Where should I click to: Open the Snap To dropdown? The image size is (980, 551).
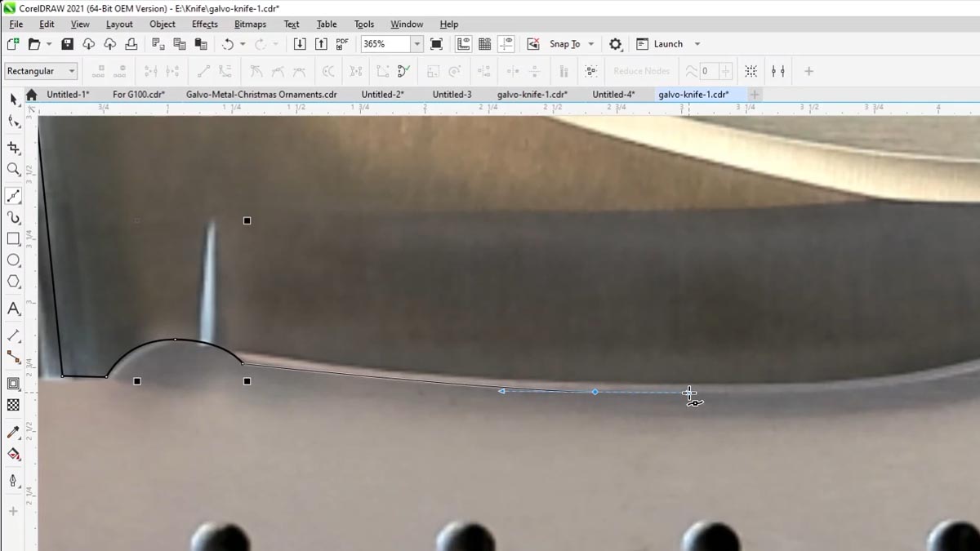coord(592,43)
